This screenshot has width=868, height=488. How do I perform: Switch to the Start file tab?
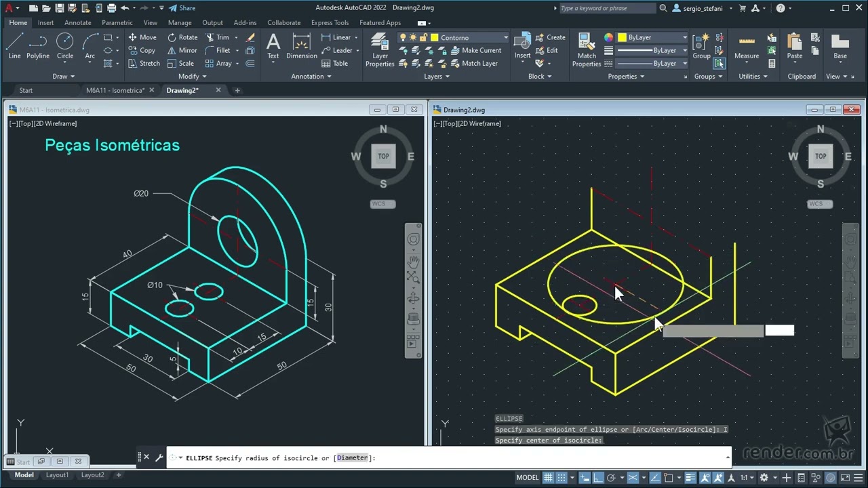click(26, 90)
